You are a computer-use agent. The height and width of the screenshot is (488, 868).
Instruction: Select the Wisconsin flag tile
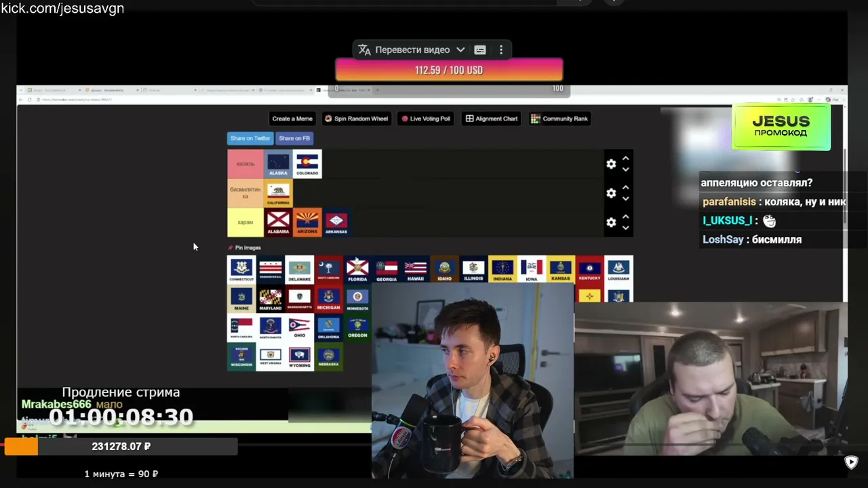click(x=241, y=357)
